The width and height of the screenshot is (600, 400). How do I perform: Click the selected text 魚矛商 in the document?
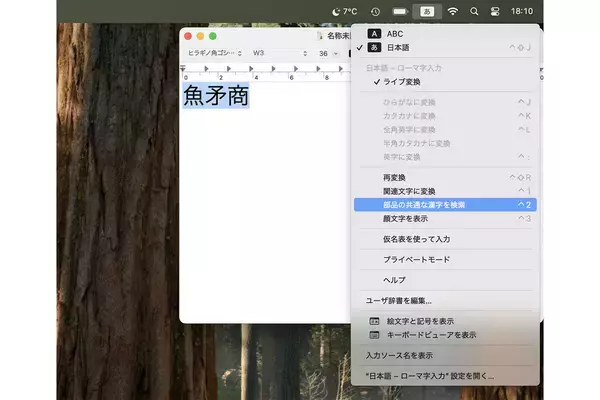point(215,96)
